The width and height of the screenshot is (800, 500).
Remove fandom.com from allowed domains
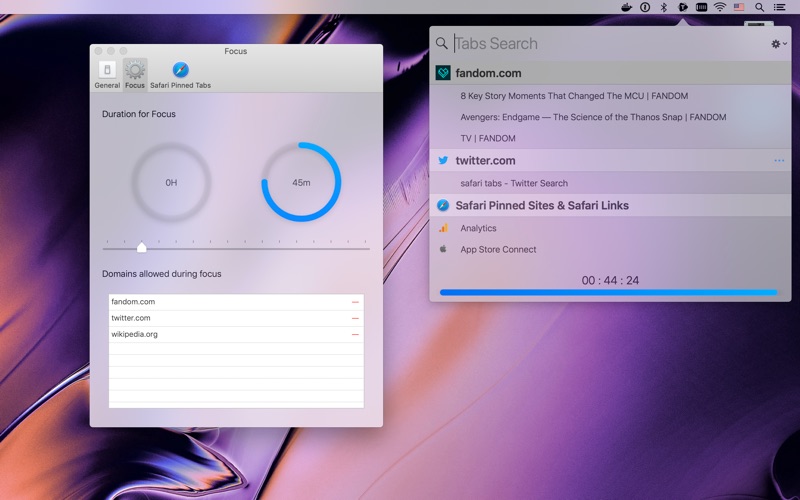coord(355,302)
